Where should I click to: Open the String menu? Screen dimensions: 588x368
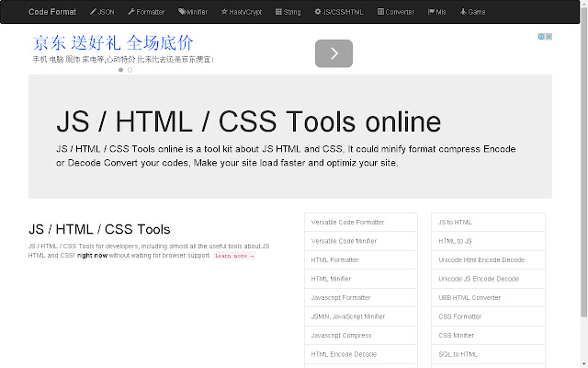[x=288, y=12]
